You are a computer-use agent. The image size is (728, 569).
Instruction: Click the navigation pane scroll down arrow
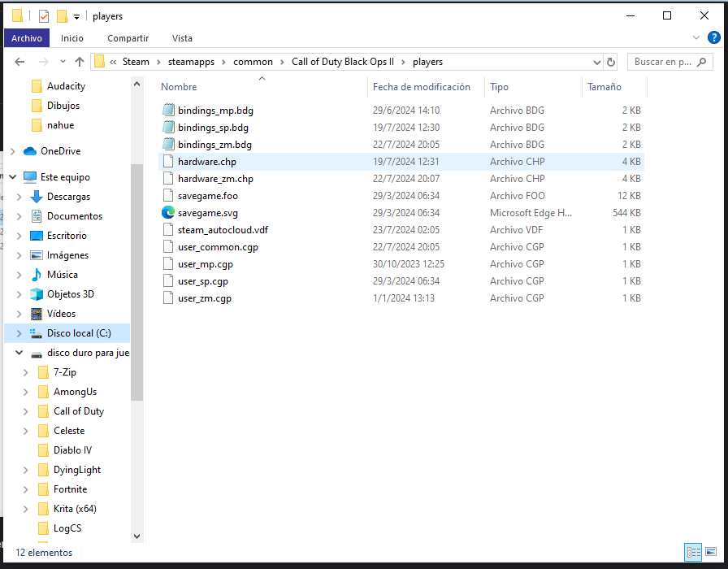pos(137,536)
